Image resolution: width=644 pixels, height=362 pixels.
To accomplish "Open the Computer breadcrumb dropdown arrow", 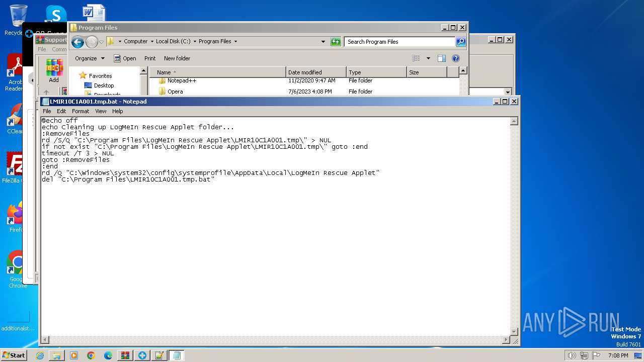I will (152, 42).
